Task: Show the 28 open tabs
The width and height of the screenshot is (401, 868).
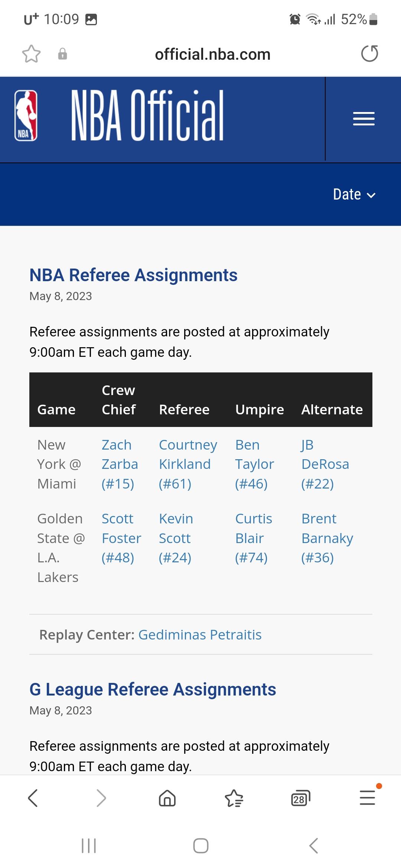Action: pyautogui.click(x=300, y=798)
